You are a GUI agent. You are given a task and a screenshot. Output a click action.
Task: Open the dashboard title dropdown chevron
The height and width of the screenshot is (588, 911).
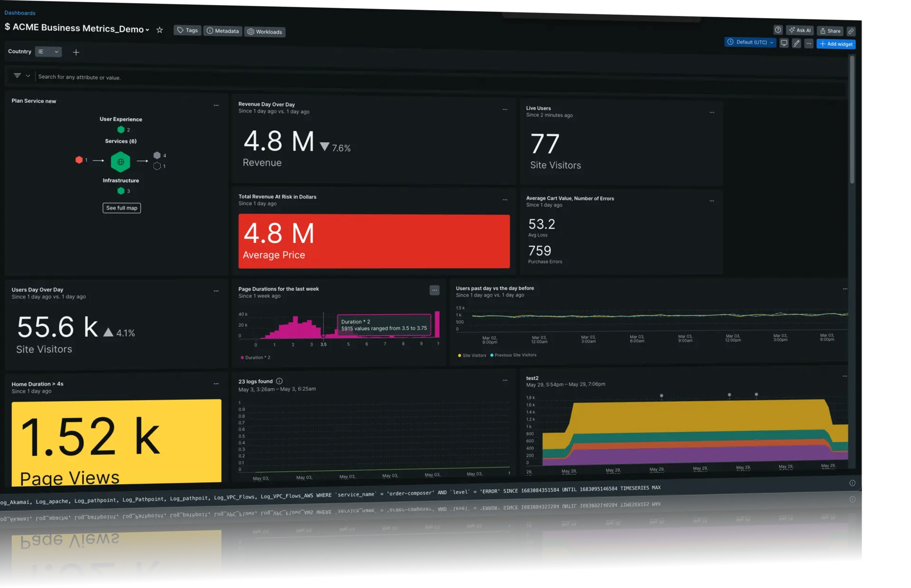[x=148, y=29]
